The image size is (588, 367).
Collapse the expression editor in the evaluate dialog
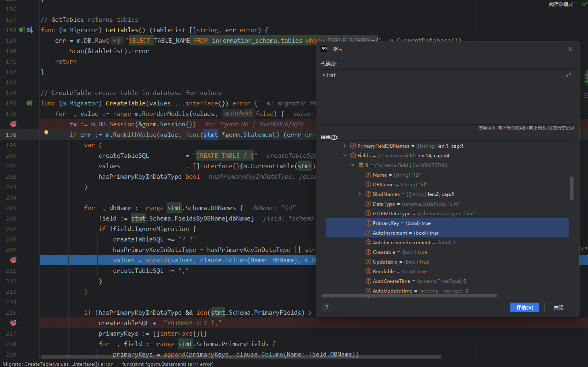click(568, 75)
